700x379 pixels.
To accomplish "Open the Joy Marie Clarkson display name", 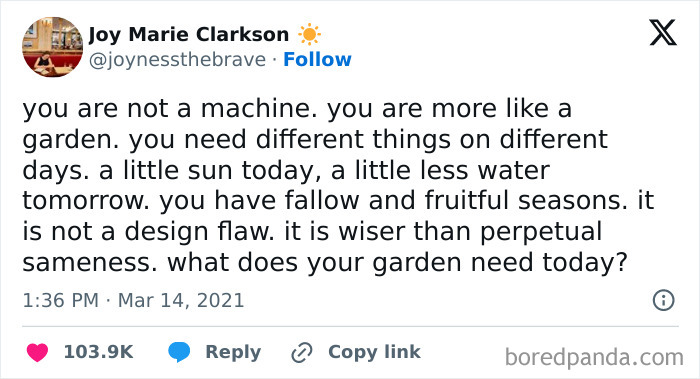I will coord(189,34).
